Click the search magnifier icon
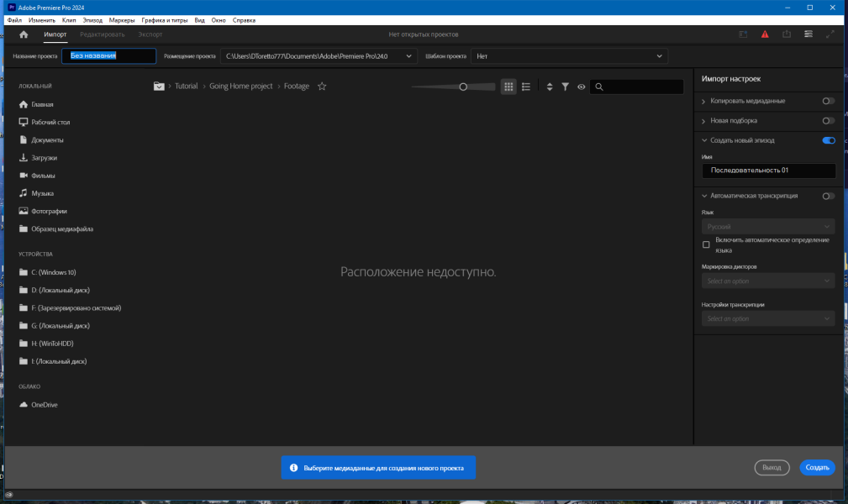The image size is (848, 504). coord(599,87)
